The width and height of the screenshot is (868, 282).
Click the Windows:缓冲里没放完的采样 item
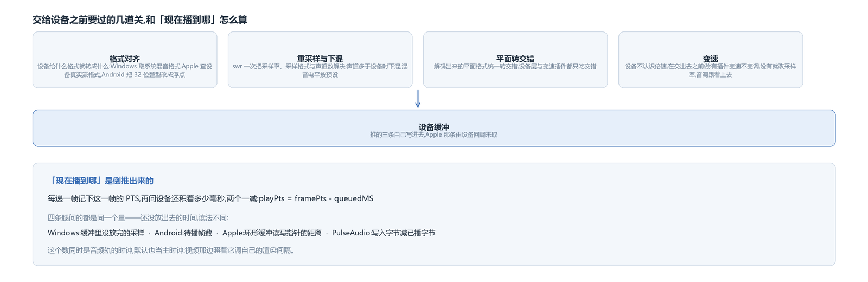96,233
